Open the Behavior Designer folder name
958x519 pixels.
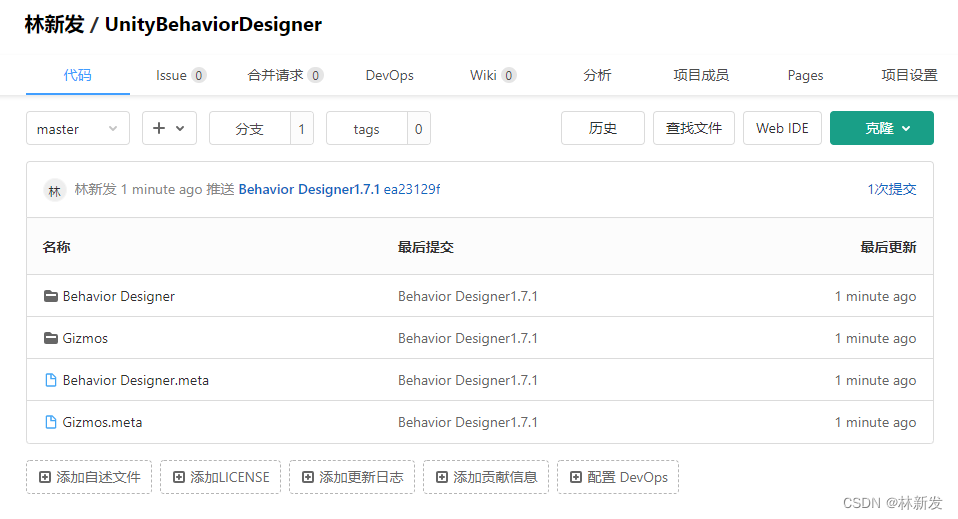(x=119, y=296)
